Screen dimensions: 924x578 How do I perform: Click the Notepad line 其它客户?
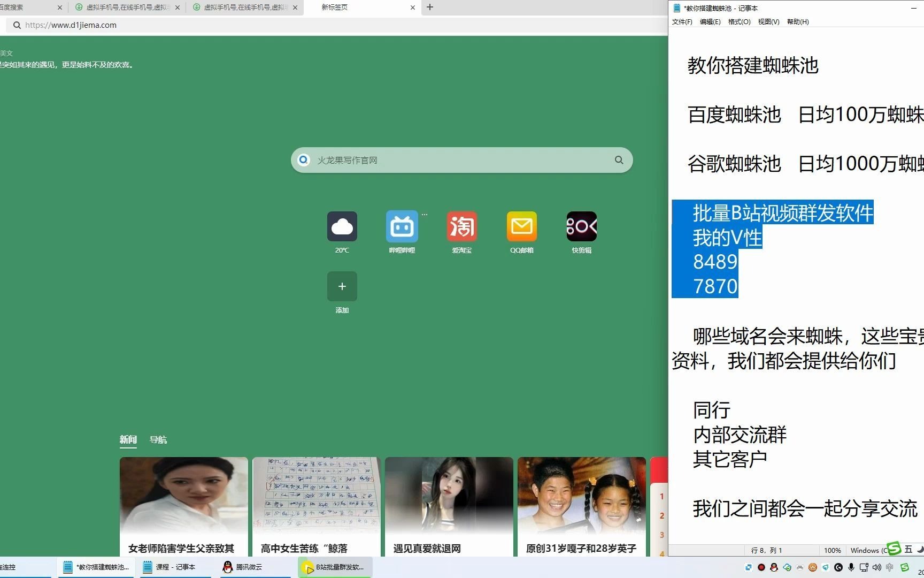click(730, 459)
